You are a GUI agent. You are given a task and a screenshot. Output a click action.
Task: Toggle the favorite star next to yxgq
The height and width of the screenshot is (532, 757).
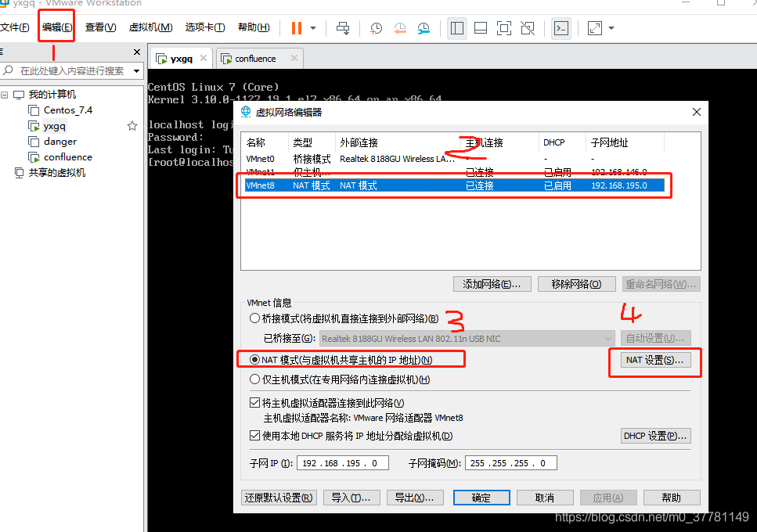pos(132,126)
